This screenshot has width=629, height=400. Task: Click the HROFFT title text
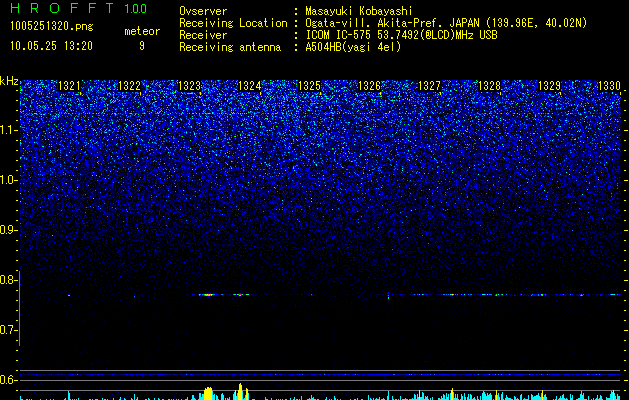62,8
